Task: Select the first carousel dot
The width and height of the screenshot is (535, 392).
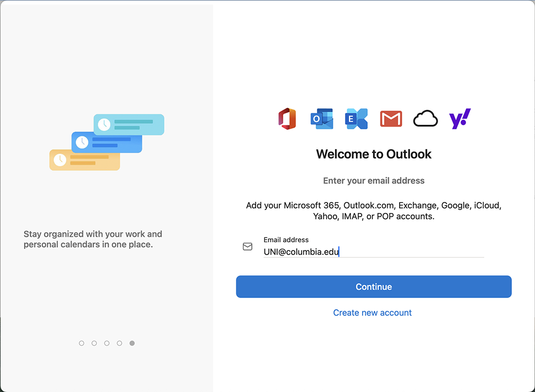Action: click(82, 343)
